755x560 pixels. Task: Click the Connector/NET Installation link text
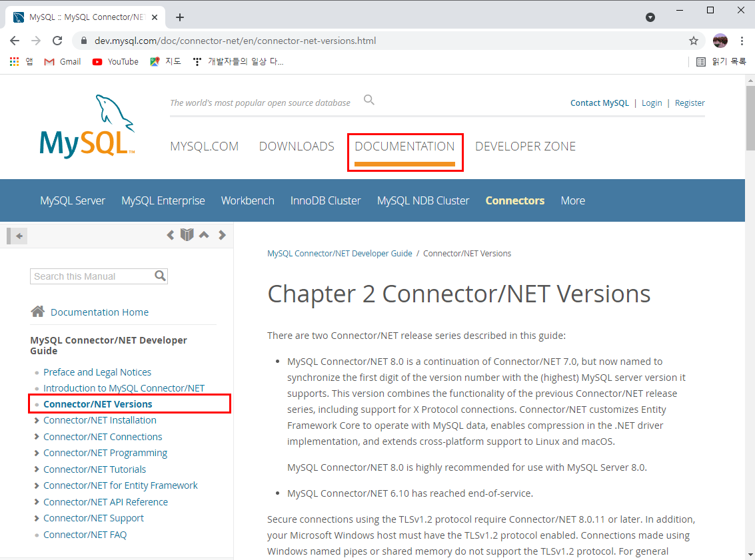100,420
